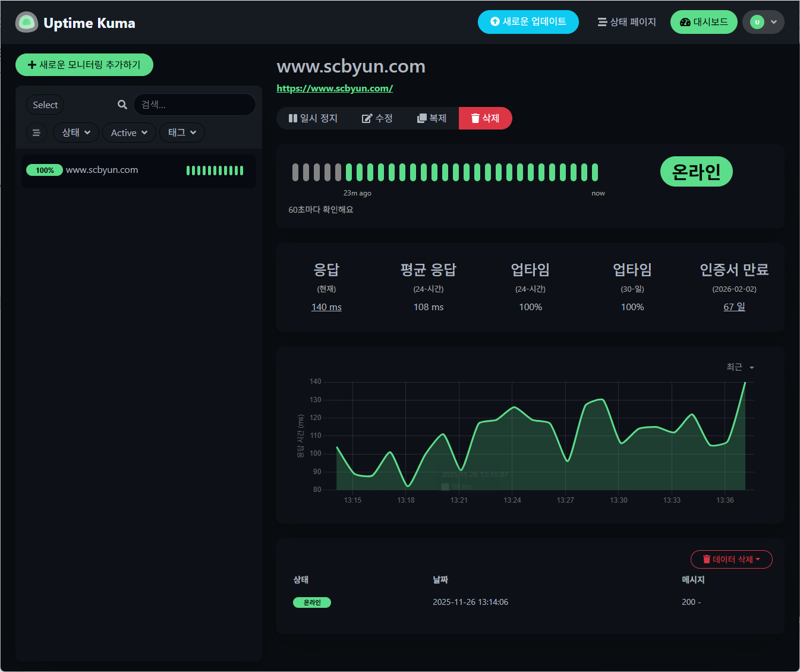Click the filter list icon button
This screenshot has width=800, height=672.
pos(36,132)
